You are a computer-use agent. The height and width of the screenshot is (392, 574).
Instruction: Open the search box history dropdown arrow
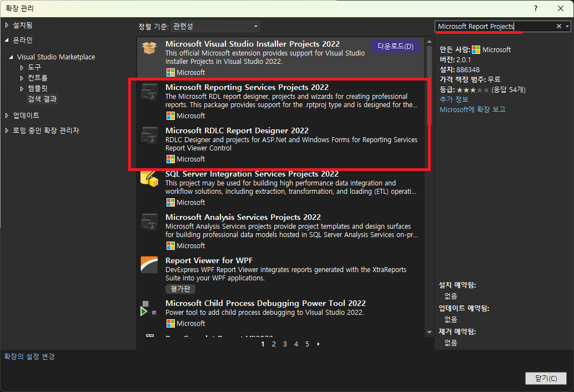(567, 26)
